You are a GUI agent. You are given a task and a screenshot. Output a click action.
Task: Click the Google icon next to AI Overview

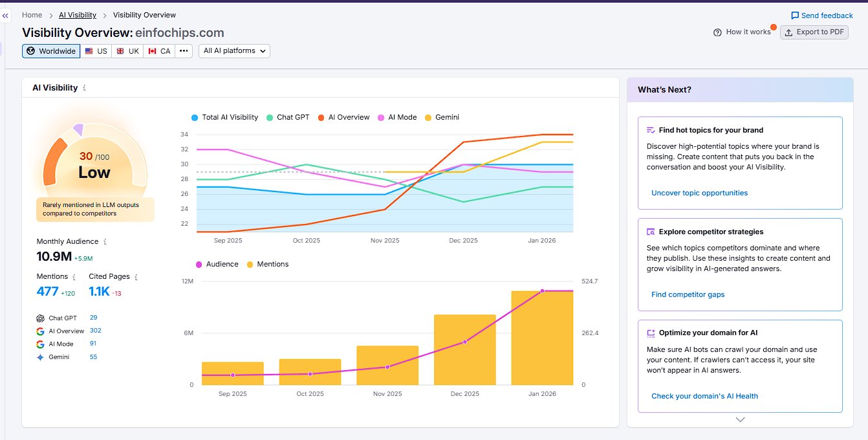pos(39,331)
